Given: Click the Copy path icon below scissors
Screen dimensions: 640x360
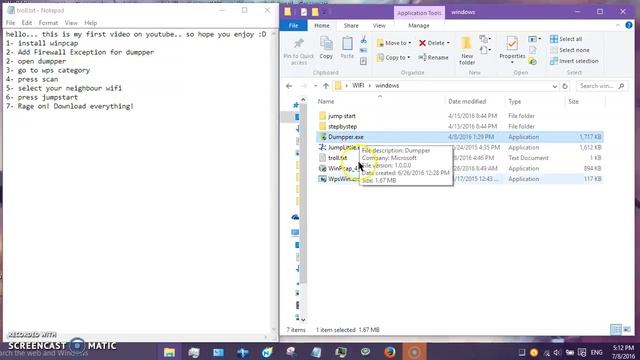Looking at the screenshot, I should (x=363, y=50).
